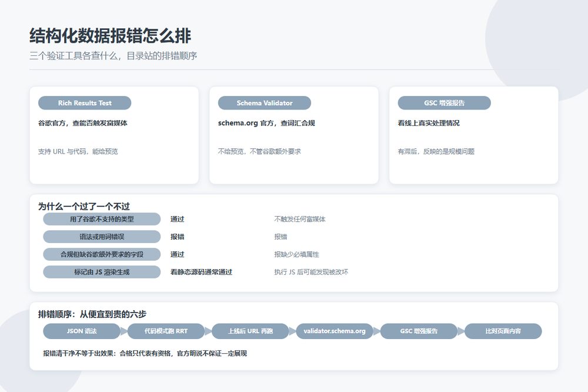Click the text 不触发任何富媒体
The height and width of the screenshot is (392, 588).
click(x=300, y=220)
